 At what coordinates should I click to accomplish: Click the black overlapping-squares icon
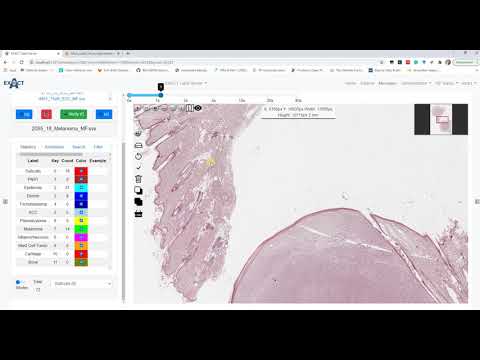(x=138, y=202)
